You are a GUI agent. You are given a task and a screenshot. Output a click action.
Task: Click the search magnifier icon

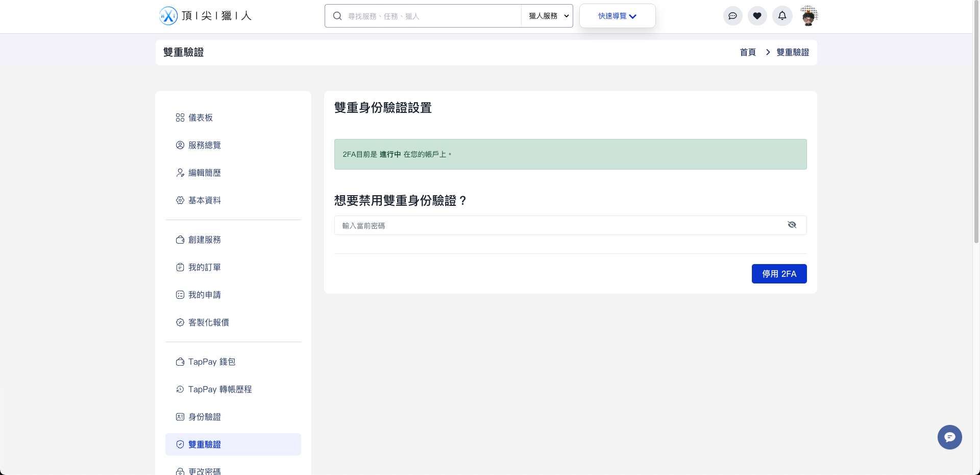[x=337, y=16]
